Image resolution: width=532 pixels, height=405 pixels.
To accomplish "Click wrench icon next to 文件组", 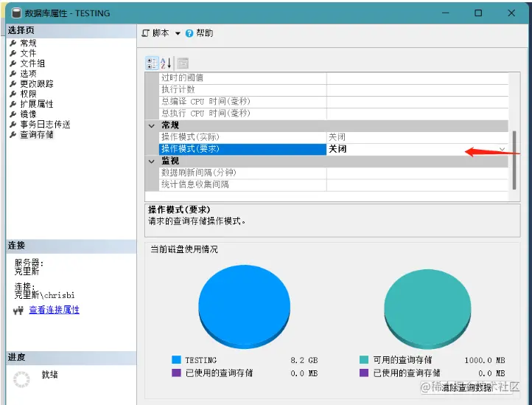I will pyautogui.click(x=13, y=63).
